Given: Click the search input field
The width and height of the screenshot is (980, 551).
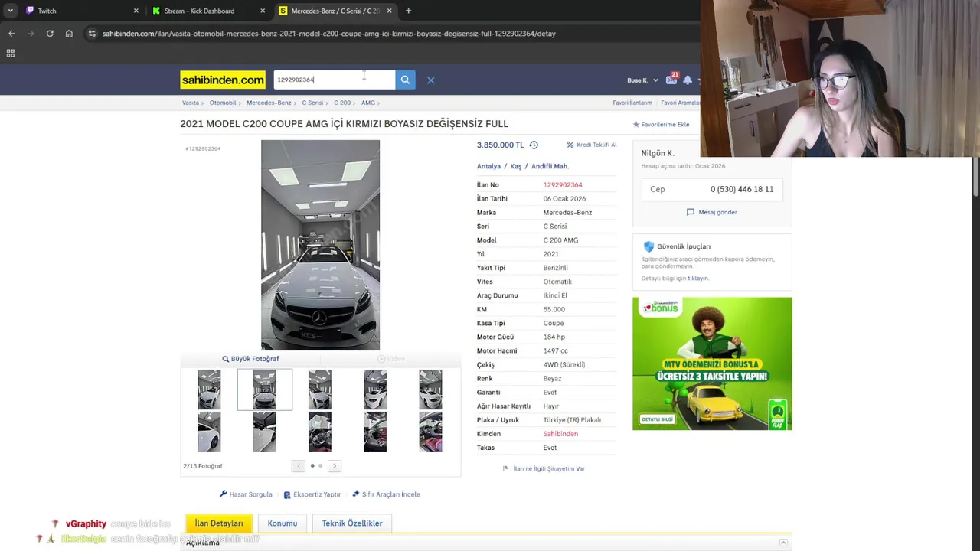Looking at the screenshot, I should point(335,80).
